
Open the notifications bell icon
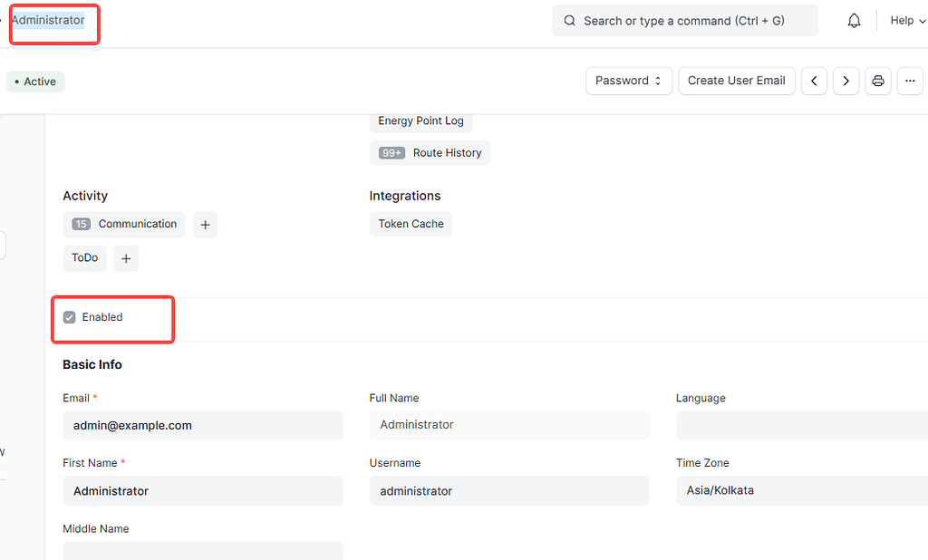click(x=854, y=21)
